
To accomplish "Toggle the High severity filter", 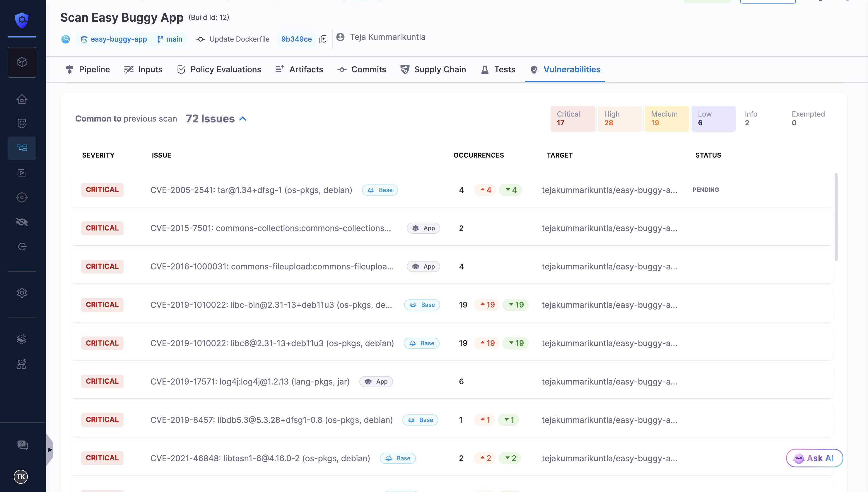I will [x=619, y=119].
